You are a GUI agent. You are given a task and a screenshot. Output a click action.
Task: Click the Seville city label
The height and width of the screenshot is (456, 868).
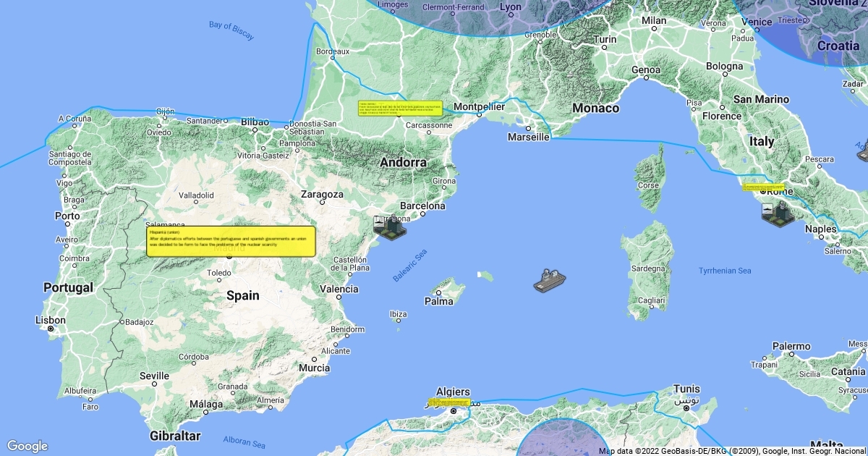(155, 376)
